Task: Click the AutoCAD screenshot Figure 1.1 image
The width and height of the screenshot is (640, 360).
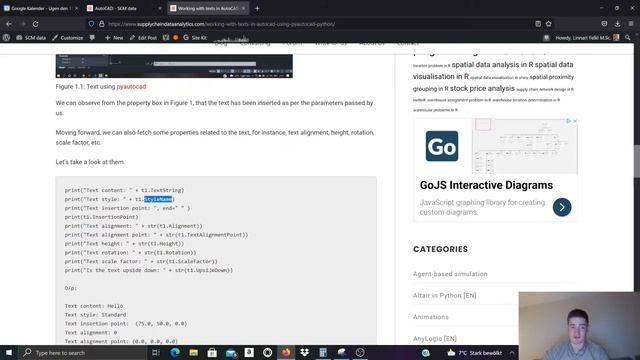Action: click(x=174, y=66)
